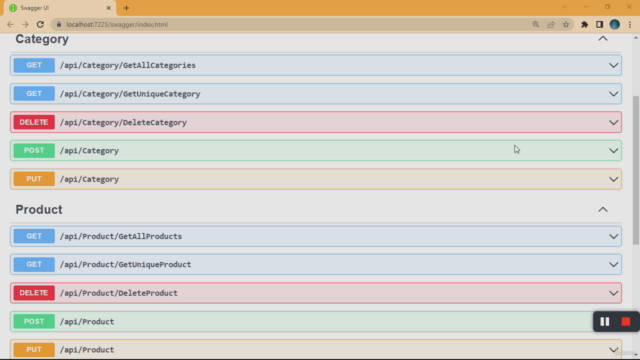
Task: Expand PUT /api/Category chevron
Action: [613, 179]
